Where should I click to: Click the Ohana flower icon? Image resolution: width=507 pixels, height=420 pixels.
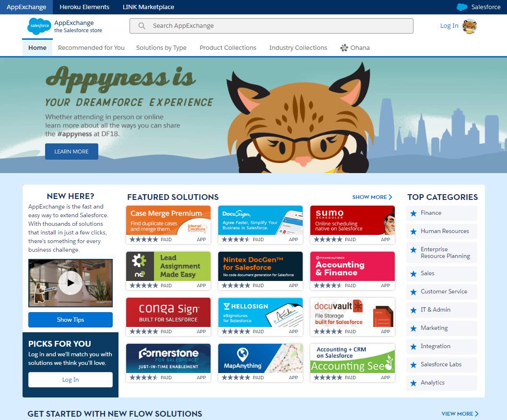pyautogui.click(x=344, y=48)
